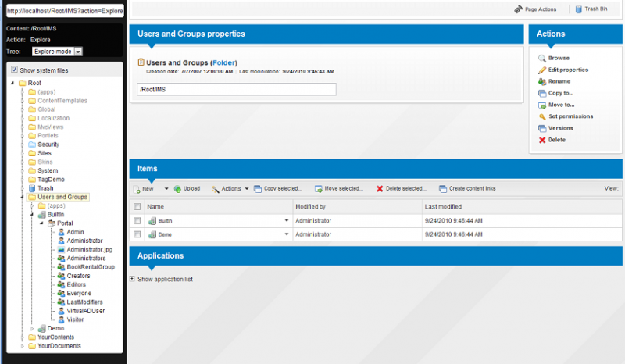Click the Edit properties link
Screen dimensions: 625x364
pos(568,70)
